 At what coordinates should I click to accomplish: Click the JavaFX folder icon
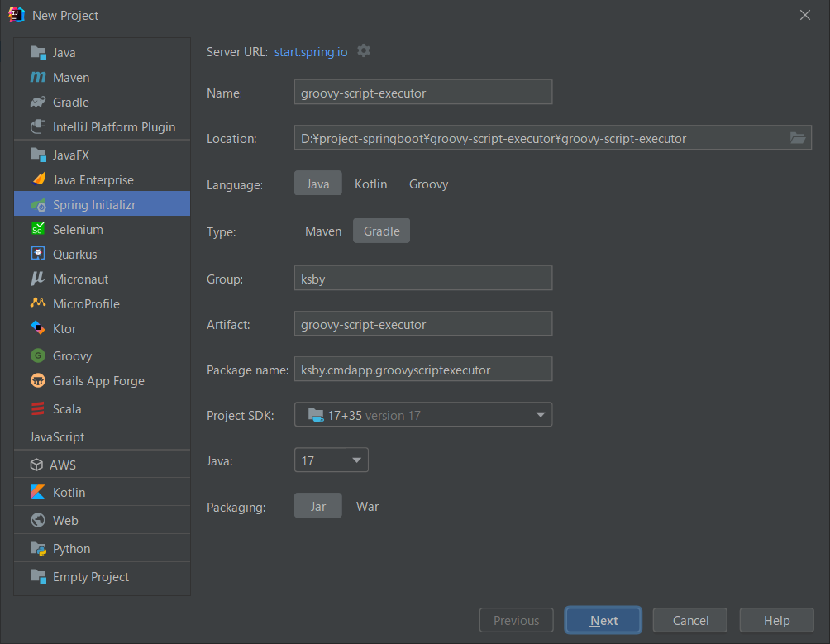38,155
